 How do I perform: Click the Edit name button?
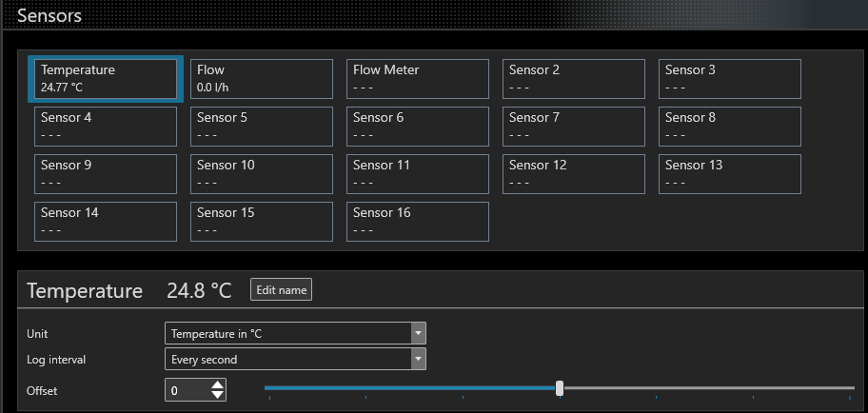pos(281,289)
